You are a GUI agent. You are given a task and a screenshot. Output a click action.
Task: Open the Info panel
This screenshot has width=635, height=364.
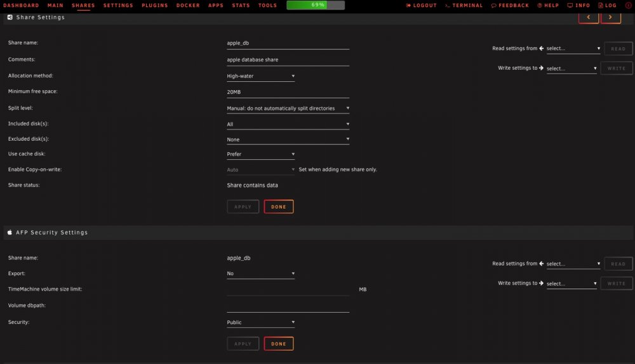(x=578, y=5)
